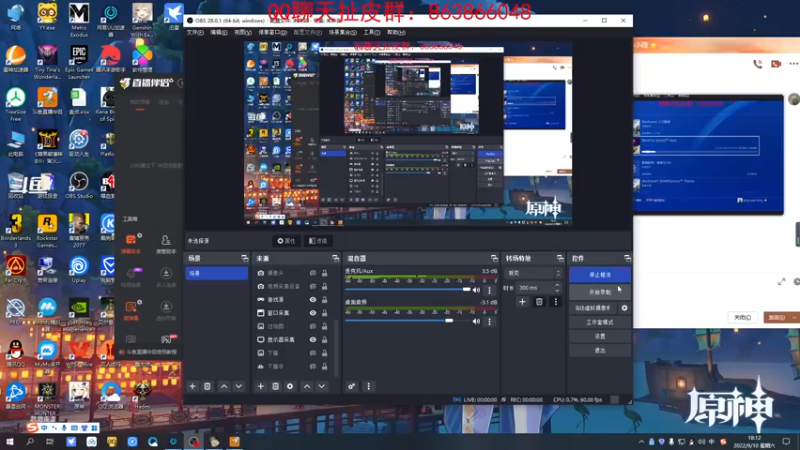
Task: Pop out the Sources dock panel
Action: tap(335, 259)
